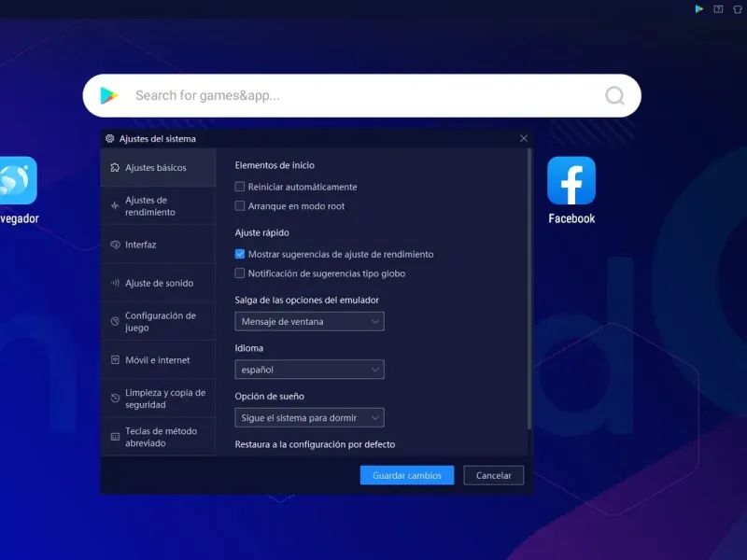Viewport: 747px width, 560px height.
Task: Click the pulse icon beside Ajustes de rendimiento
Action: coord(115,205)
